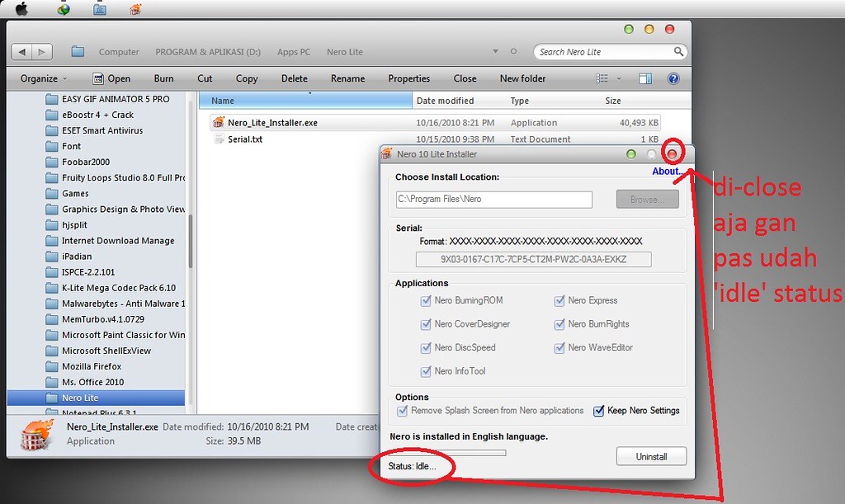Click Cut in the Explorer toolbar

[x=205, y=78]
